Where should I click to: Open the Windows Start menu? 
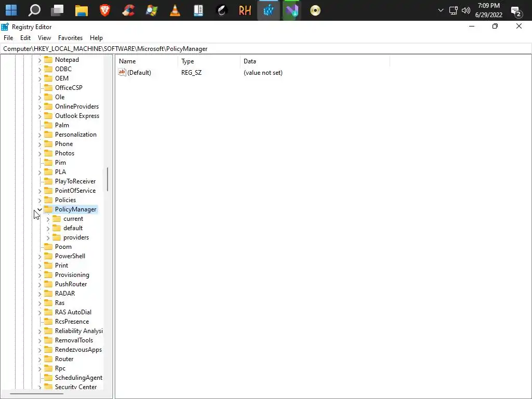11,10
